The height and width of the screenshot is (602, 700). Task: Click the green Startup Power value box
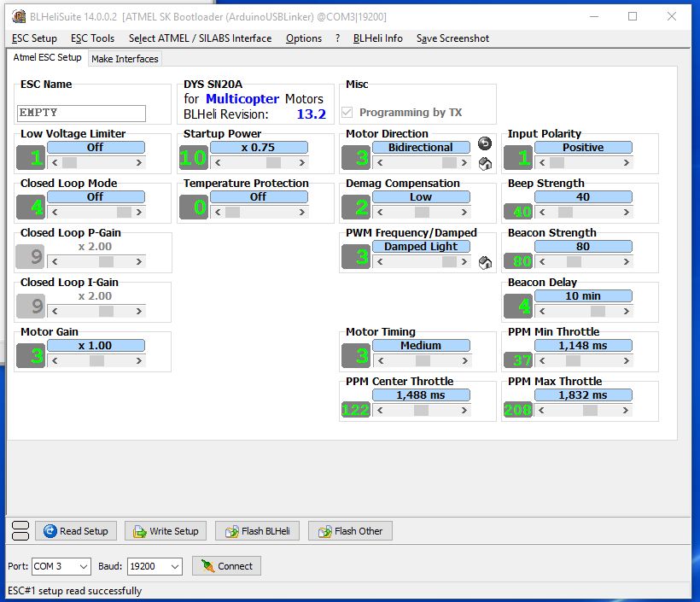[193, 158]
